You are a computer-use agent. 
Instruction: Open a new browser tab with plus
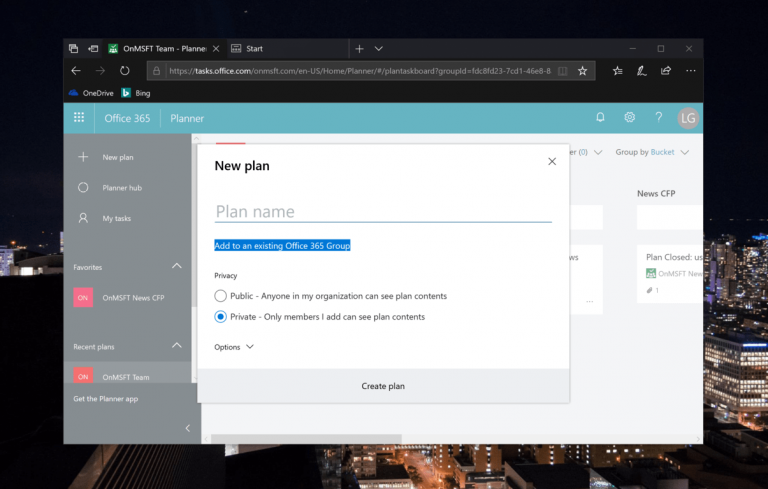click(360, 49)
